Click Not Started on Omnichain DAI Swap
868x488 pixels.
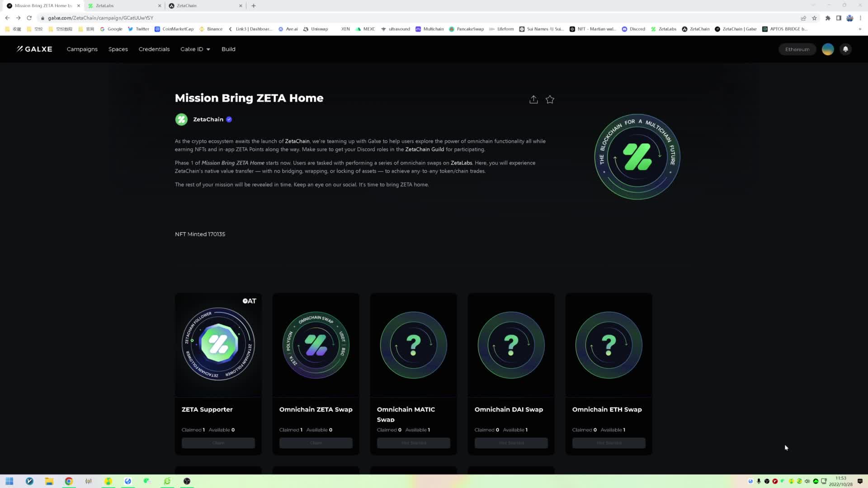[x=511, y=443]
